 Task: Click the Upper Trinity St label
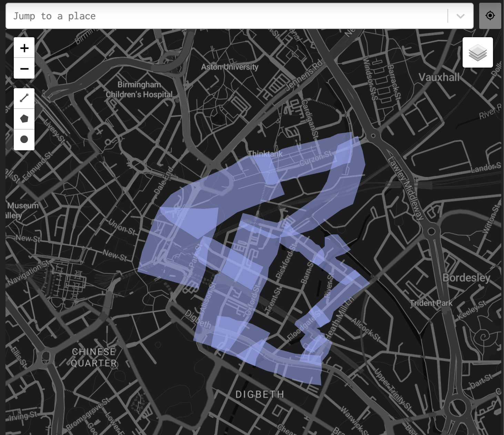click(393, 390)
